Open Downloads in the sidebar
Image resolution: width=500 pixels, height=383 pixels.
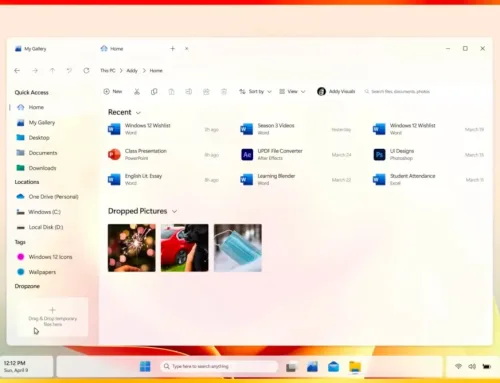[x=36, y=168]
